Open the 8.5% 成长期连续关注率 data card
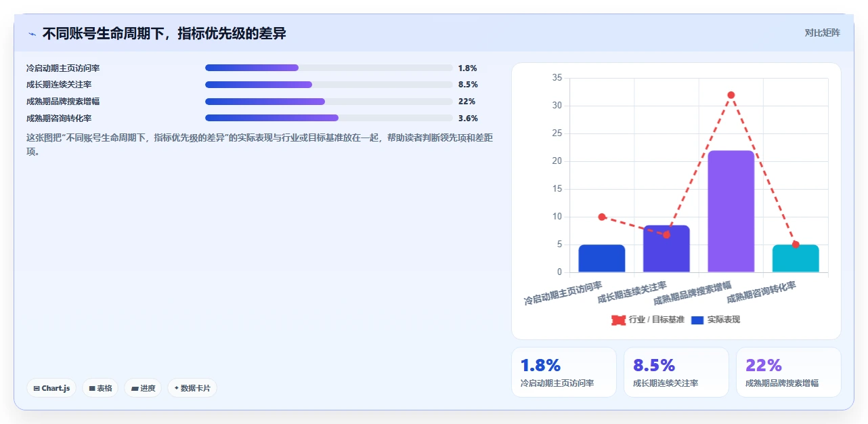The height and width of the screenshot is (424, 868). point(676,372)
